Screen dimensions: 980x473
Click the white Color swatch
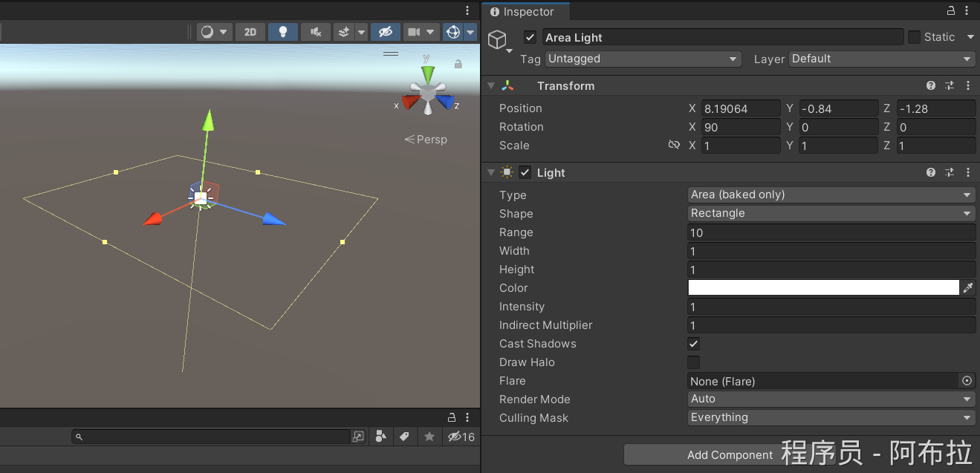[x=823, y=288]
